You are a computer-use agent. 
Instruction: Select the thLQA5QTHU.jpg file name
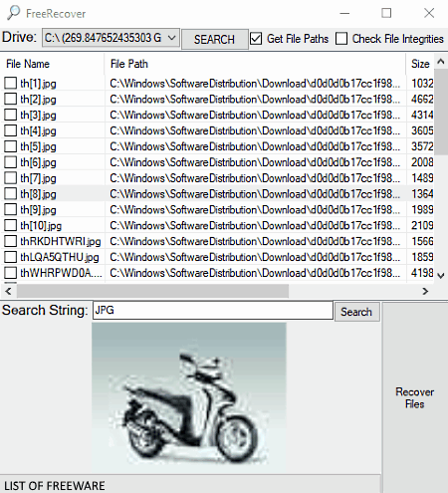(60, 257)
